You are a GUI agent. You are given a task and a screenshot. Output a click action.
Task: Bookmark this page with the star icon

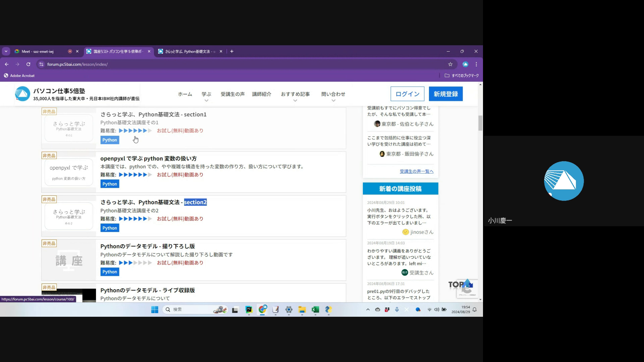pos(450,64)
